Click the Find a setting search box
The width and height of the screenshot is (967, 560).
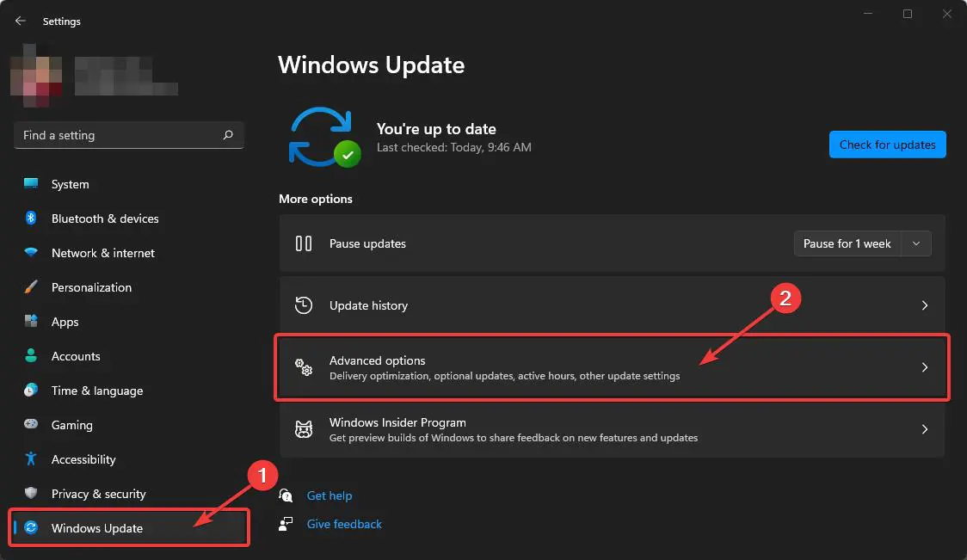(x=119, y=135)
